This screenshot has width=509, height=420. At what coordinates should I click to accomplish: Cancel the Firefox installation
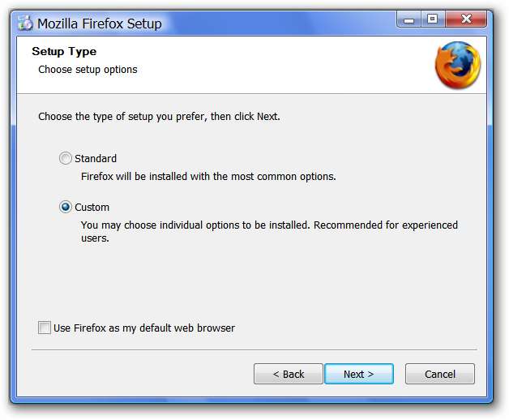tap(439, 374)
